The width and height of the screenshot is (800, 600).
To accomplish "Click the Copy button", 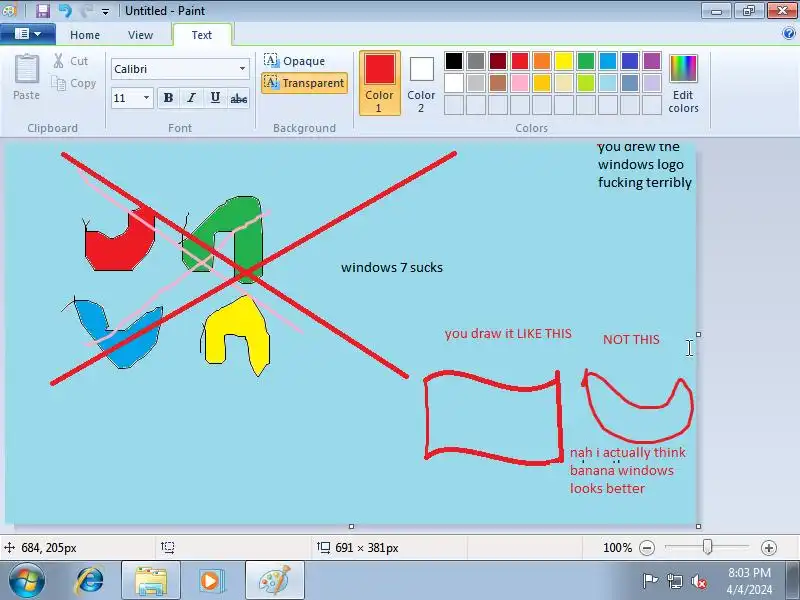I will (x=73, y=83).
